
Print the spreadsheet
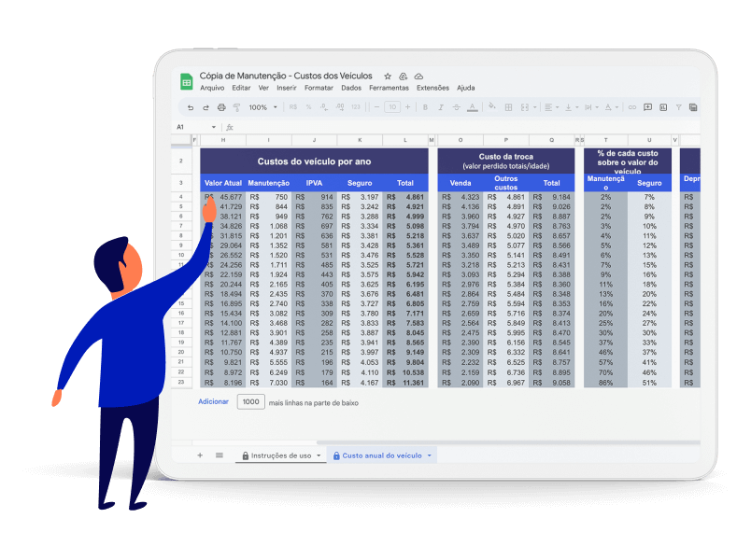click(221, 107)
